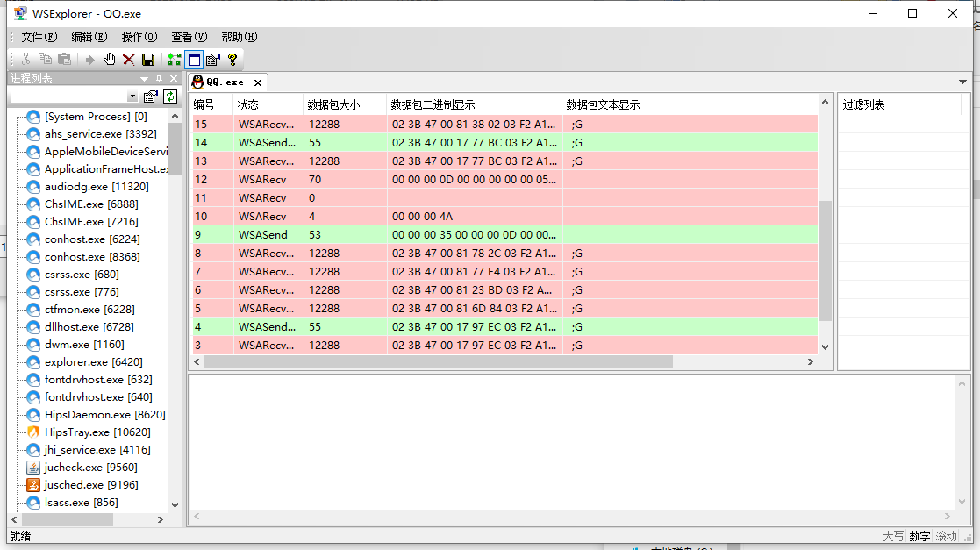980x550 pixels.
Task: Open the 查看(V) menu
Action: tap(190, 37)
